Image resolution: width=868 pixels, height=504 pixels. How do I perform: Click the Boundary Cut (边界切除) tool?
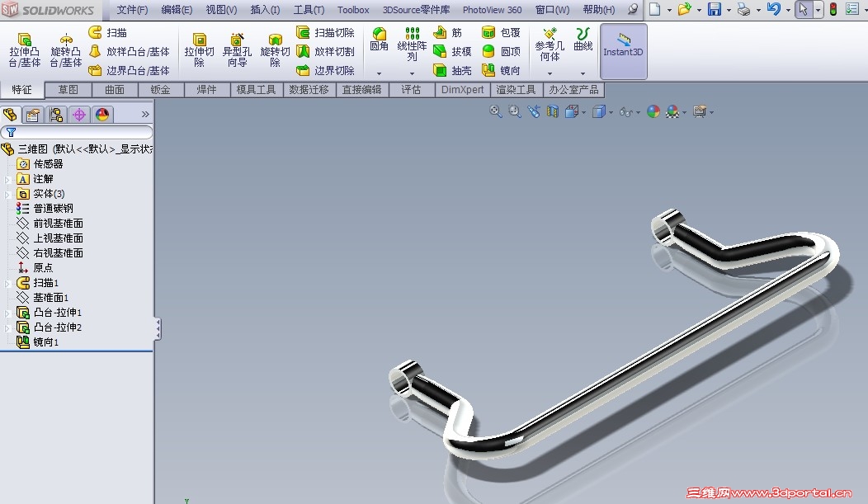[325, 70]
